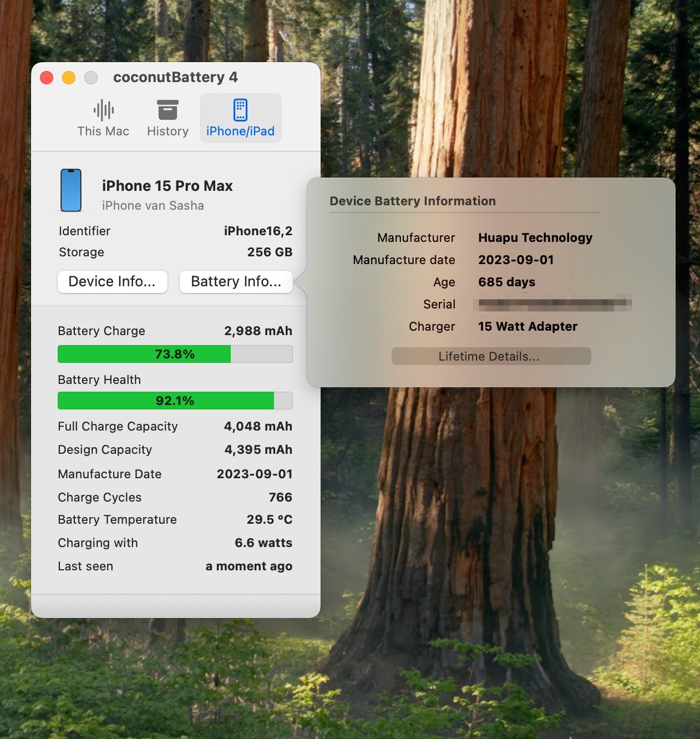Click the identifier value iPhone16,2
700x739 pixels.
(258, 231)
